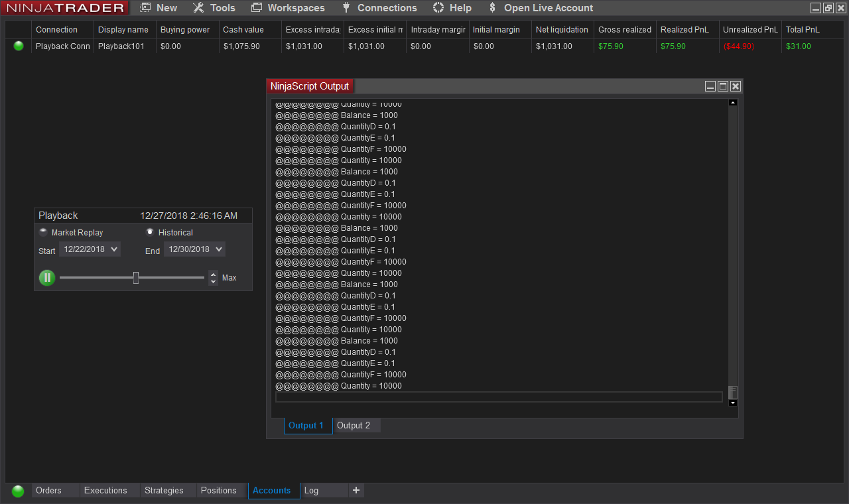Screen dimensions: 849x504
Task: Increase playback speed with up arrow
Action: tap(213, 274)
